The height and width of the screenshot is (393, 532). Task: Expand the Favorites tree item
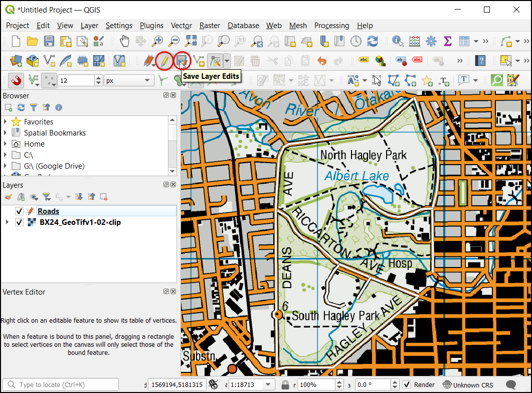pos(6,122)
